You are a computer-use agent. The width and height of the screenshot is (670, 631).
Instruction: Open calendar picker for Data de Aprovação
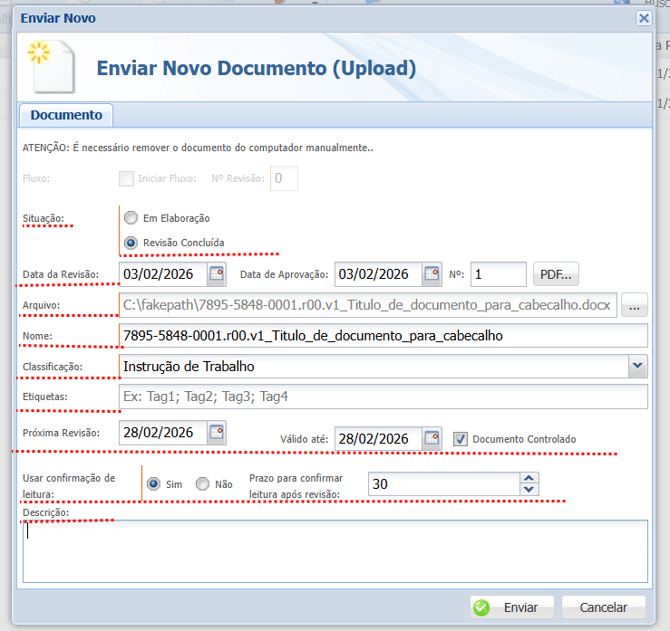pos(432,273)
